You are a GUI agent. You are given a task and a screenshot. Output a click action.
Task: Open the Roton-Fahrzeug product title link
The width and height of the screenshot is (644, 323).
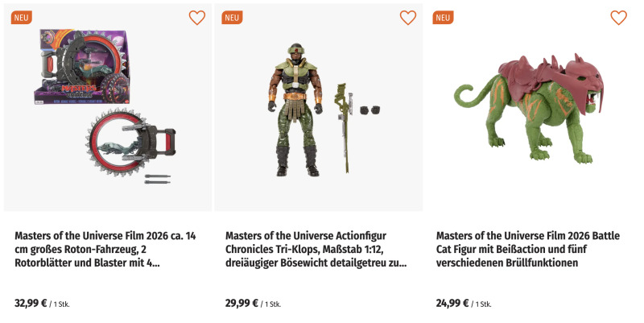click(x=105, y=249)
